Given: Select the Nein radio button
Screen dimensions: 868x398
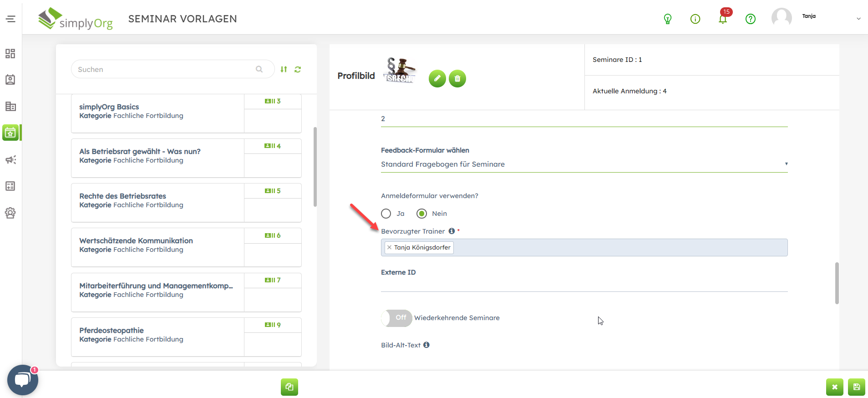Looking at the screenshot, I should tap(421, 214).
